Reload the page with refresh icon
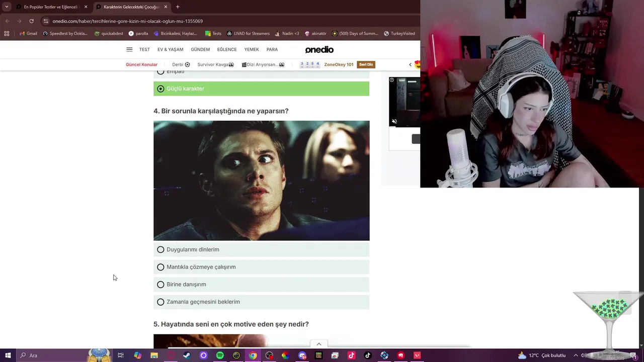Viewport: 644px width, 362px height. [x=31, y=21]
